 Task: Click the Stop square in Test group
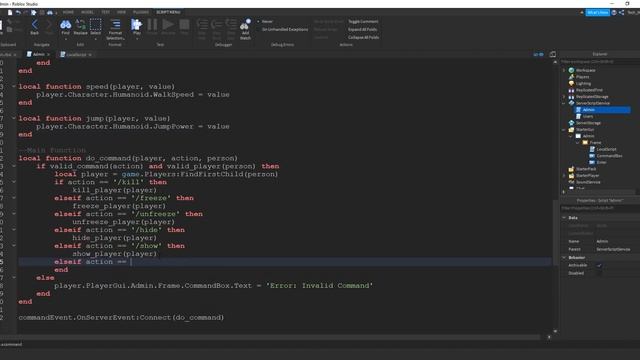184,25
